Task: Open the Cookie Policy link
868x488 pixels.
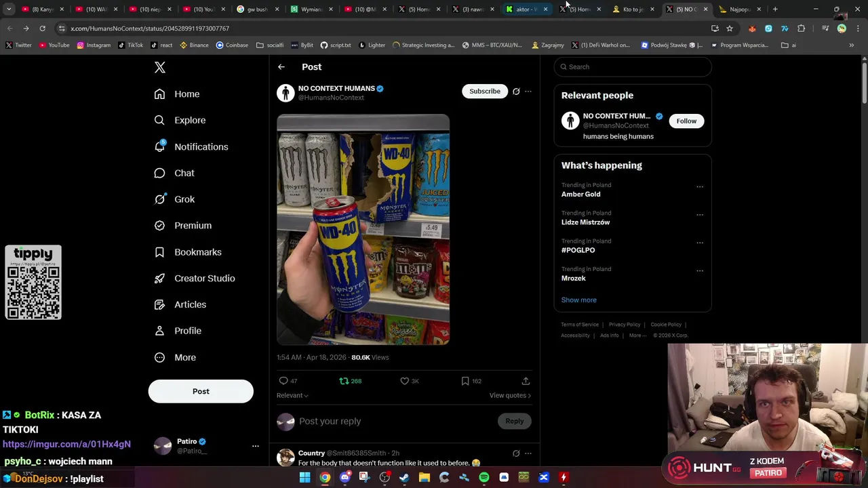Action: [666, 325]
